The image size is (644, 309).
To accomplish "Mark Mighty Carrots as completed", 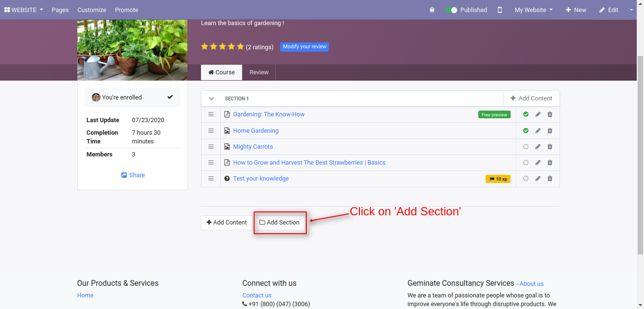I will [526, 147].
